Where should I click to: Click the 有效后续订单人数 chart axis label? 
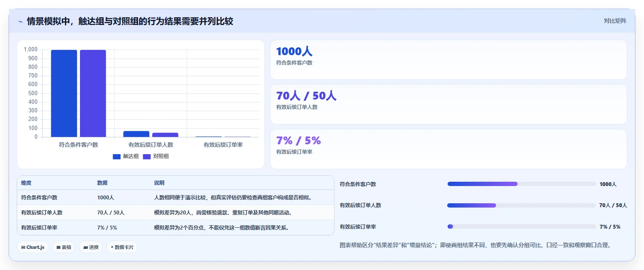click(151, 145)
